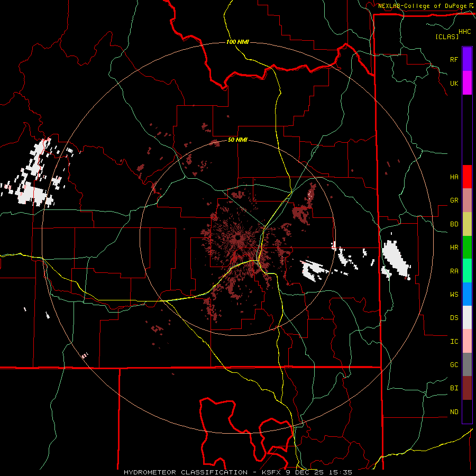The width and height of the screenshot is (476, 476).
Task: Pick the RA light green legend swatch
Action: pyautogui.click(x=467, y=271)
